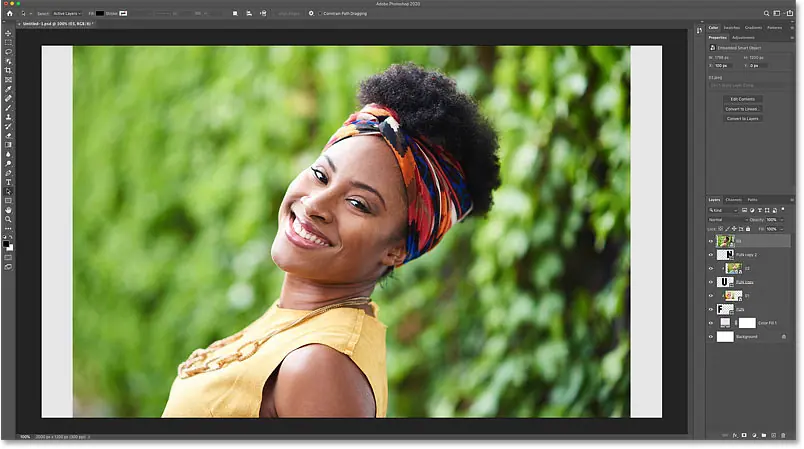Click the Home icon in options bar

point(8,13)
